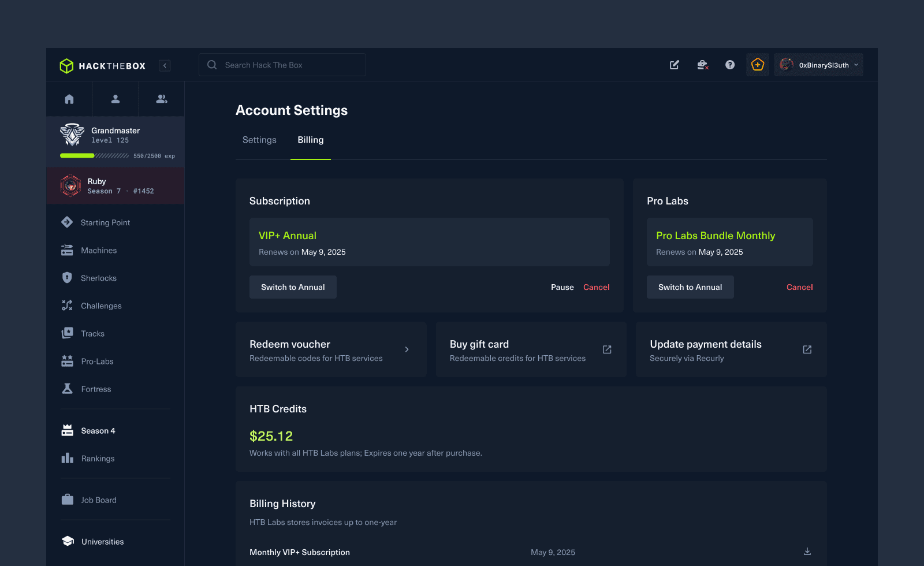Click the Universities graduation cap icon
Screen dimensions: 924x566
point(68,541)
